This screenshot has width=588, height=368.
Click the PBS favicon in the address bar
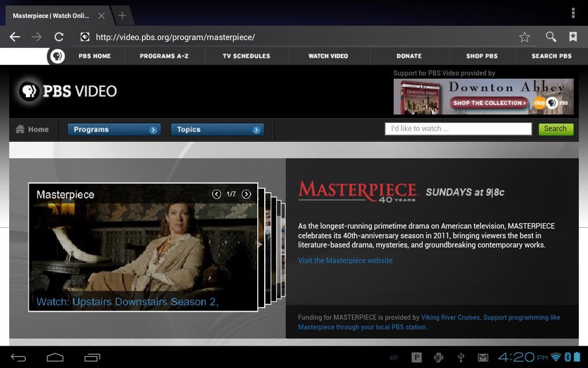(85, 37)
